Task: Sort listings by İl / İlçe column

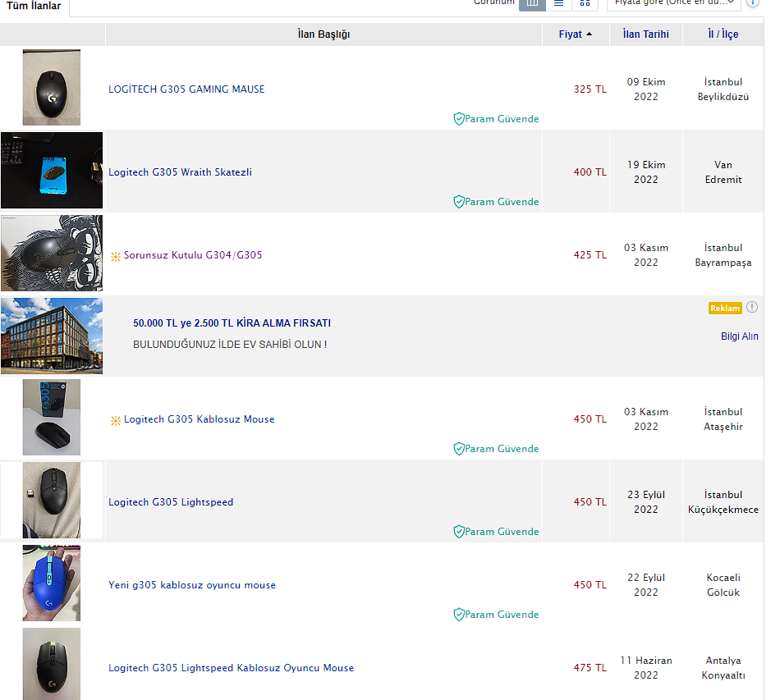Action: tap(723, 34)
